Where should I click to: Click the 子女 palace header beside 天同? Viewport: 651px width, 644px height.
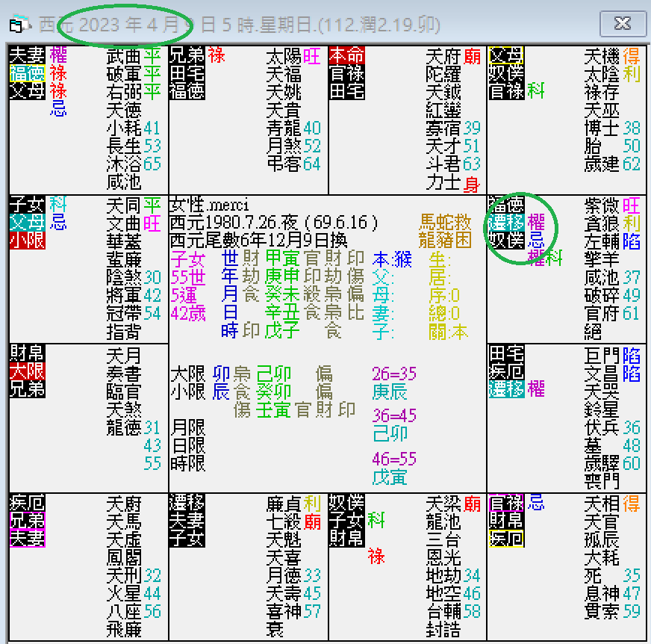point(27,205)
